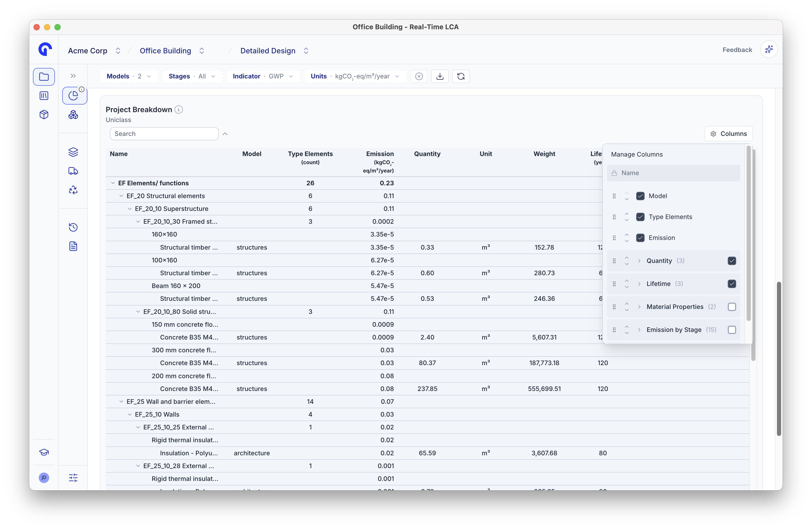The height and width of the screenshot is (529, 812).
Task: Uncheck the Type Elements column checkbox
Action: point(640,217)
